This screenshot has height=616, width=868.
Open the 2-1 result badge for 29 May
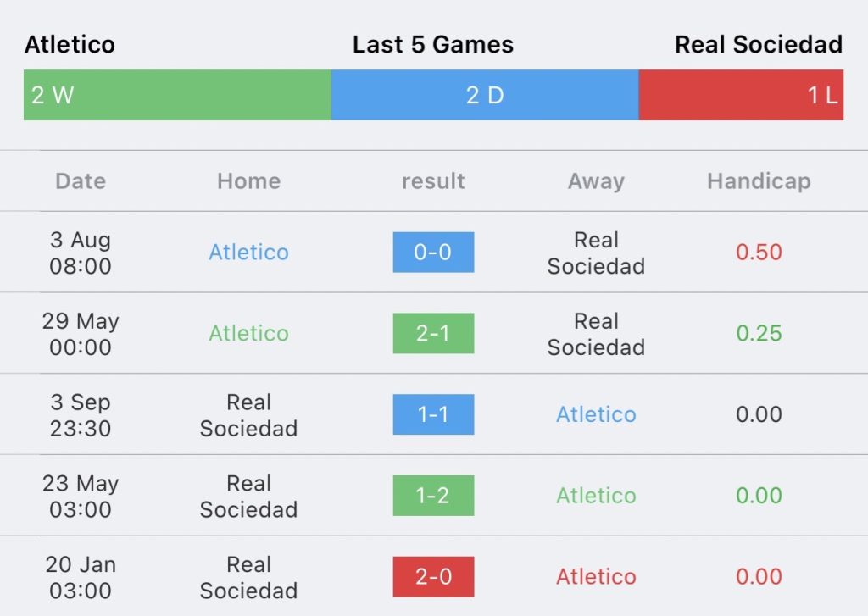point(433,333)
